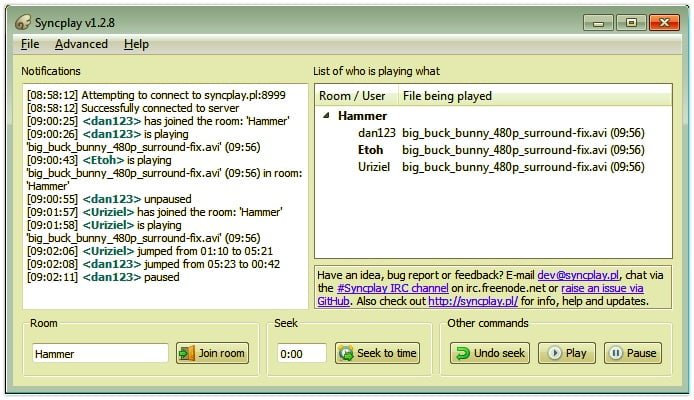The image size is (694, 400).
Task: Open the File menu
Action: [30, 44]
